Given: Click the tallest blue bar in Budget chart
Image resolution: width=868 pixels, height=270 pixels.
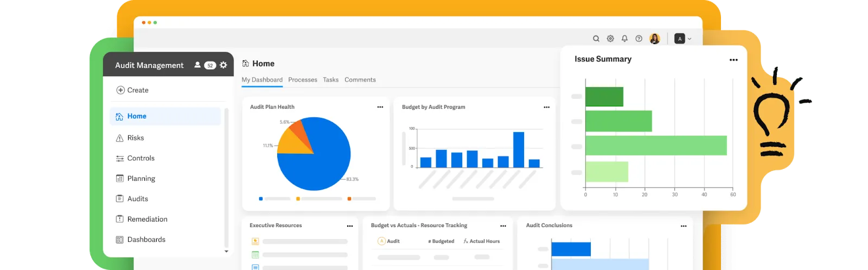Looking at the screenshot, I should coord(519,149).
